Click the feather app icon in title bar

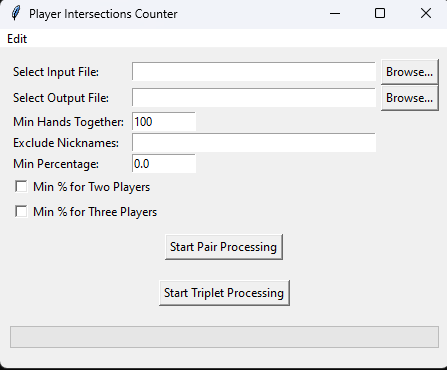pyautogui.click(x=15, y=14)
